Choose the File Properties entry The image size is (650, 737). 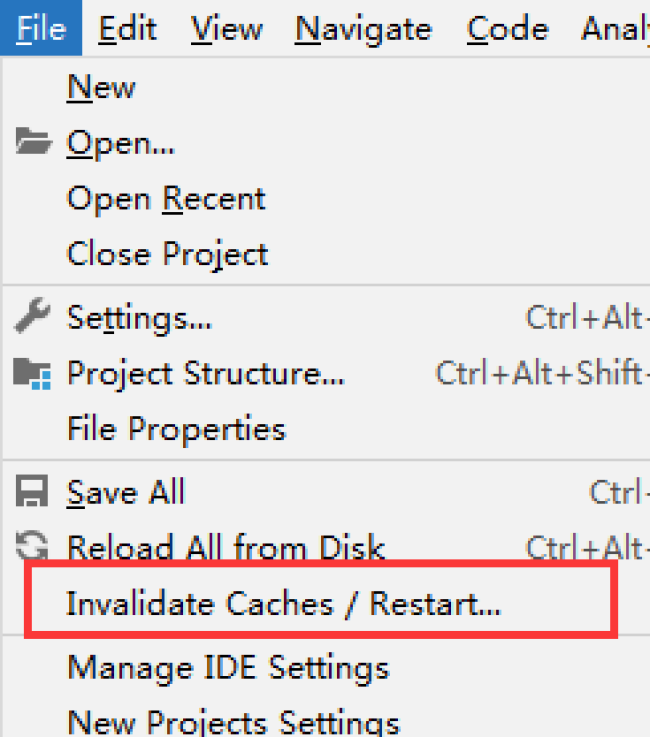click(327, 429)
